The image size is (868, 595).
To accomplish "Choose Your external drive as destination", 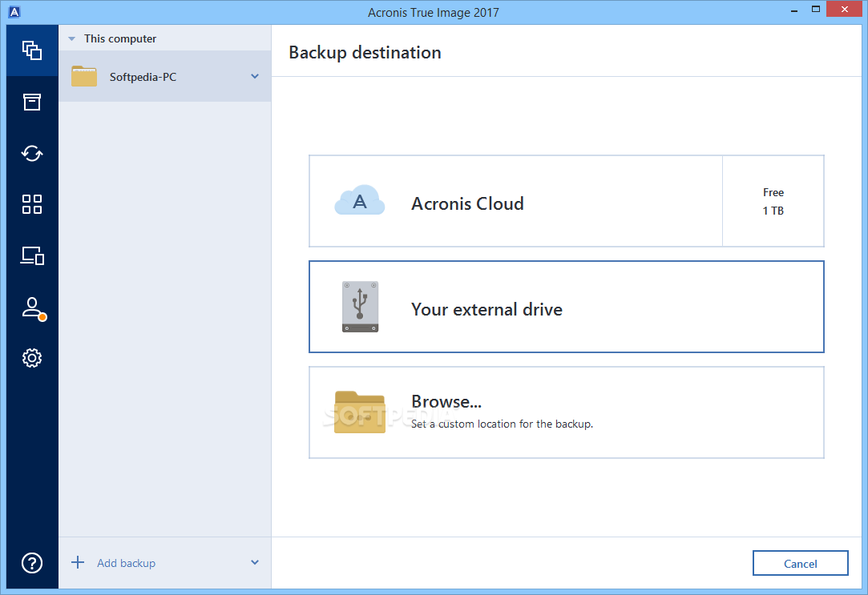I will point(567,307).
